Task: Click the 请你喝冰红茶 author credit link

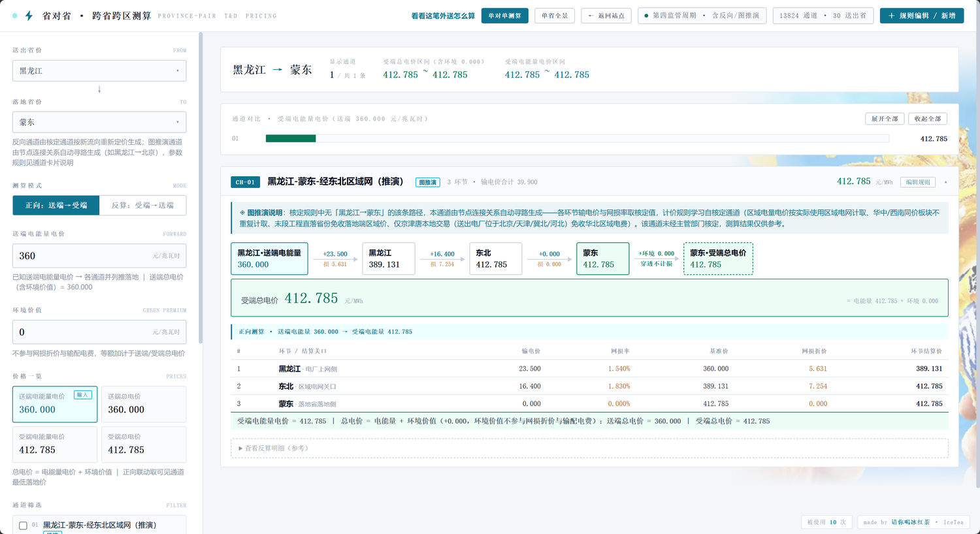Action: click(910, 522)
